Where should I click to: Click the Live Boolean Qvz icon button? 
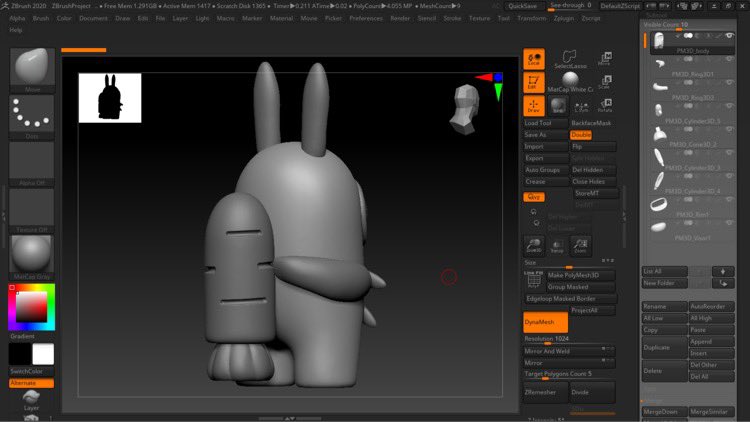[x=534, y=197]
